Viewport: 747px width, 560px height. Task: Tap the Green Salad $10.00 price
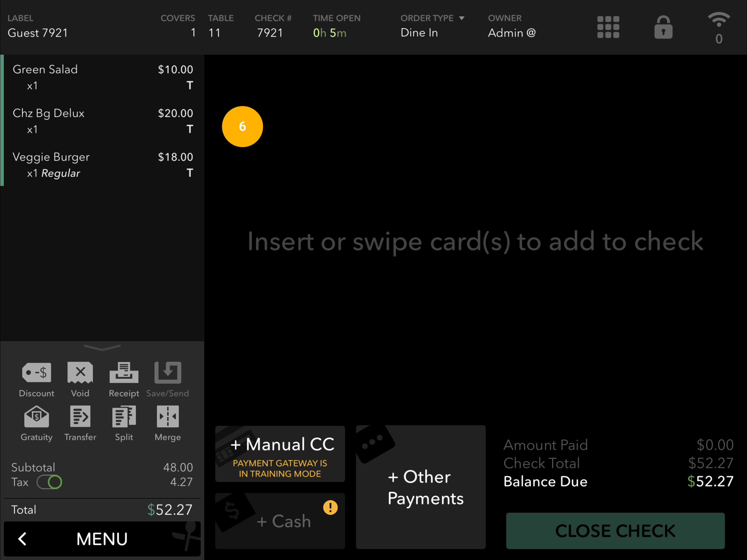(x=176, y=69)
